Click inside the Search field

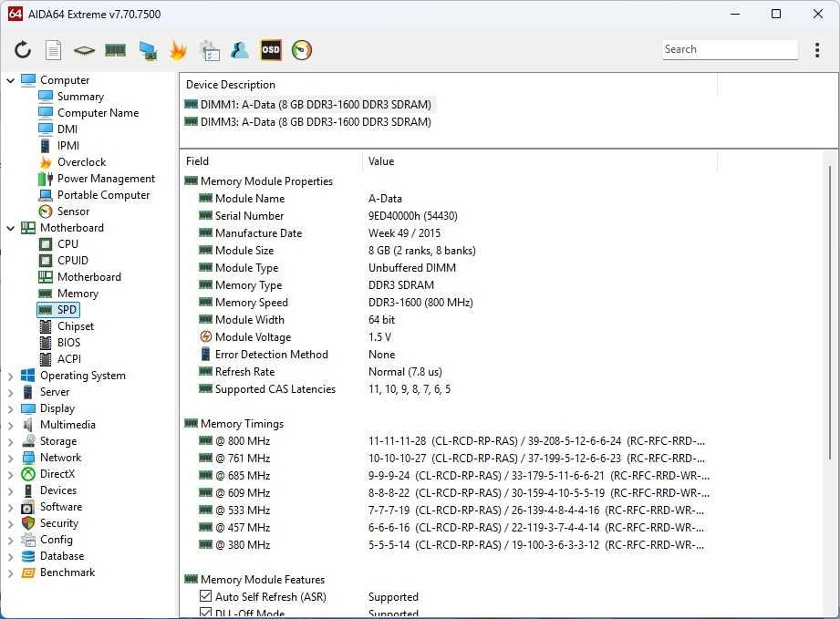pyautogui.click(x=730, y=49)
